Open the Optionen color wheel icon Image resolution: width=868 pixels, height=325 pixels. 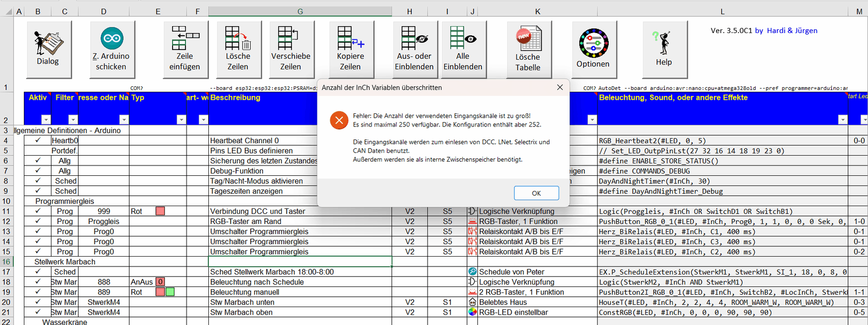pyautogui.click(x=593, y=43)
